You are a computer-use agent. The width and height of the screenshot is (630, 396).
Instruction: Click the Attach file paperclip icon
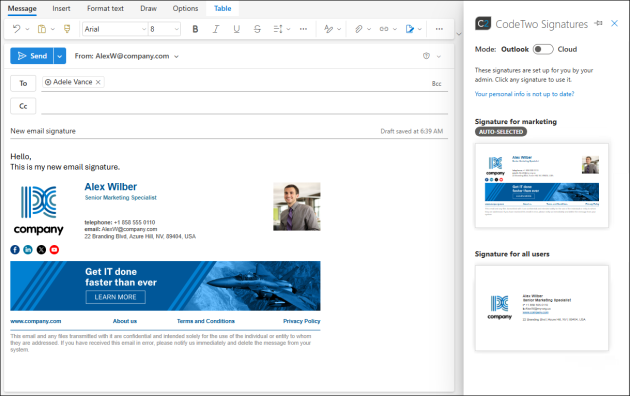(358, 29)
